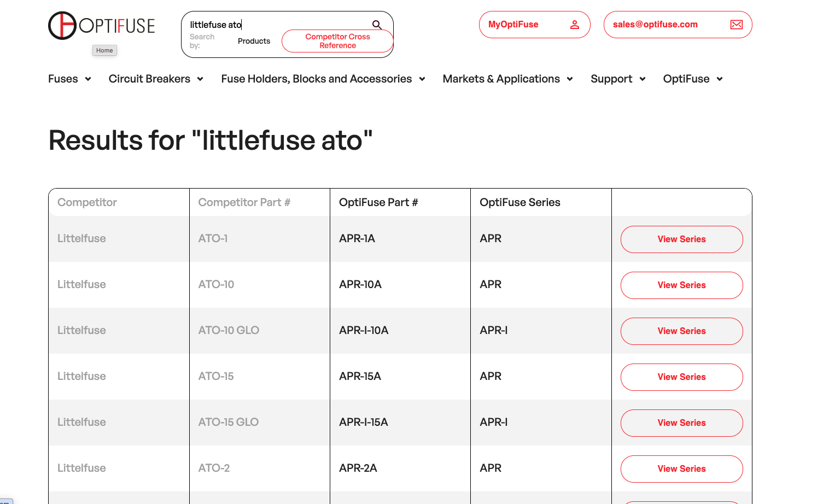The height and width of the screenshot is (504, 829).
Task: Click APR-I series in ATO-15 GLO row
Action: (x=494, y=422)
